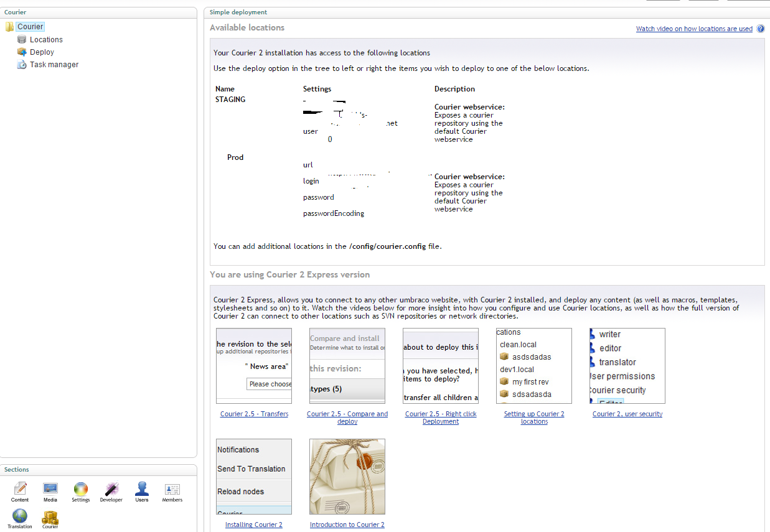Click the STAGING location name
770x532 pixels.
[230, 100]
